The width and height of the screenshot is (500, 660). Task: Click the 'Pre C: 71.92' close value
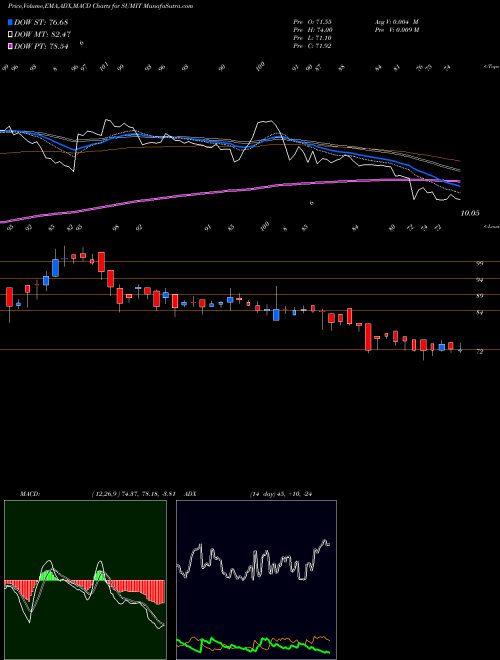[x=312, y=46]
